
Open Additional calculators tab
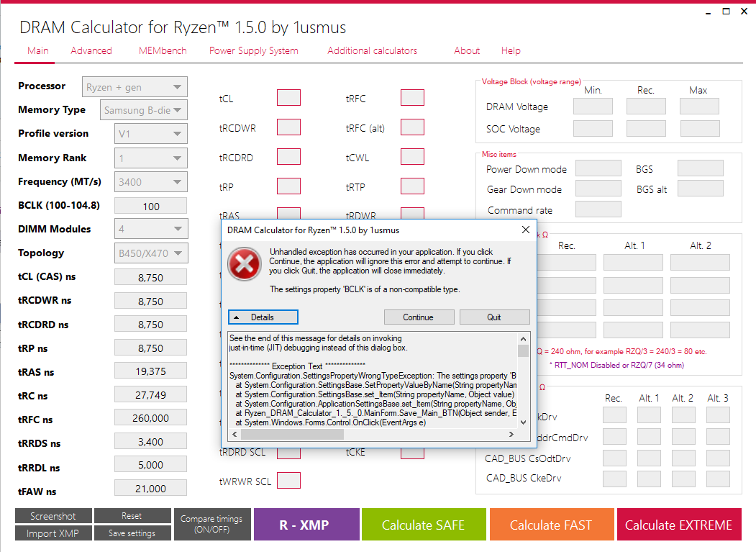[x=372, y=50]
